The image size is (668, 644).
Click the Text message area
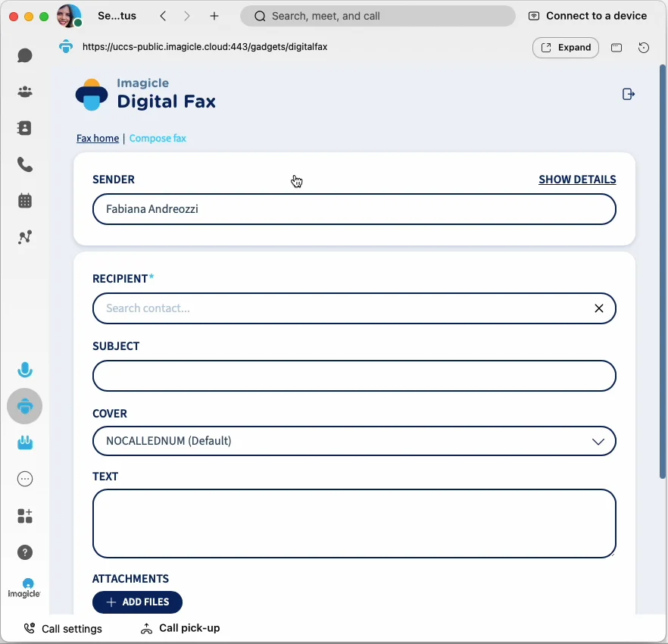354,524
